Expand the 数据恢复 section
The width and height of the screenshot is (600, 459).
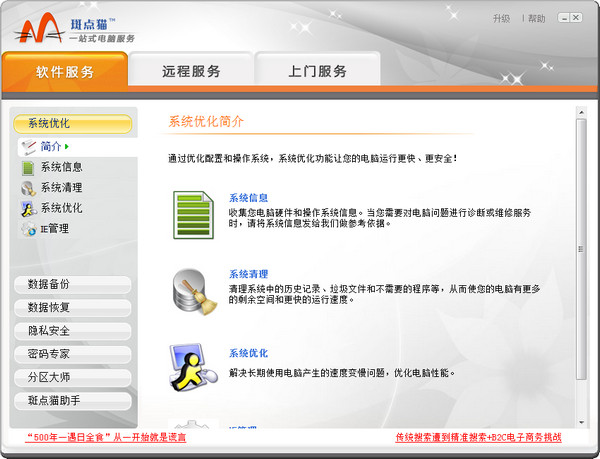(73, 308)
